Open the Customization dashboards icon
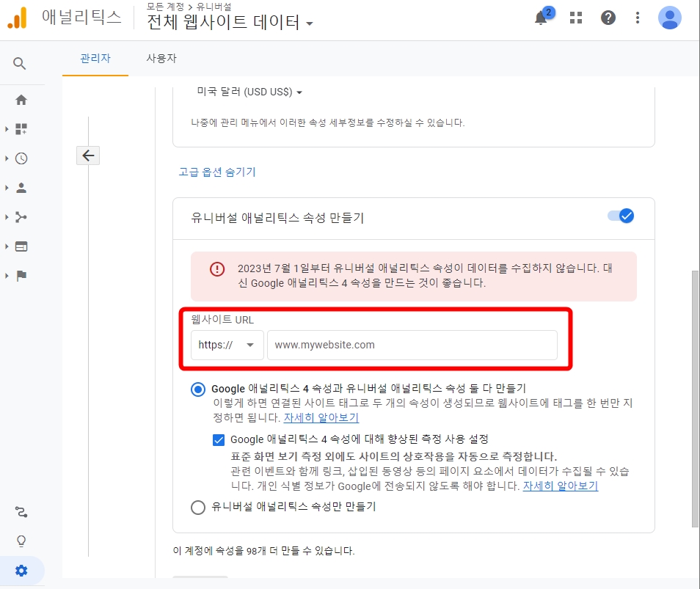This screenshot has height=589, width=700. pyautogui.click(x=21, y=129)
